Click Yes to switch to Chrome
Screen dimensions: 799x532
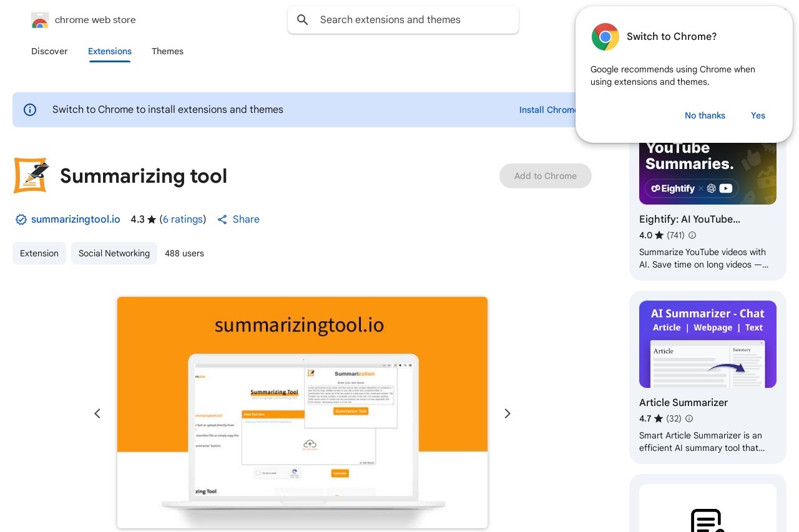[758, 115]
